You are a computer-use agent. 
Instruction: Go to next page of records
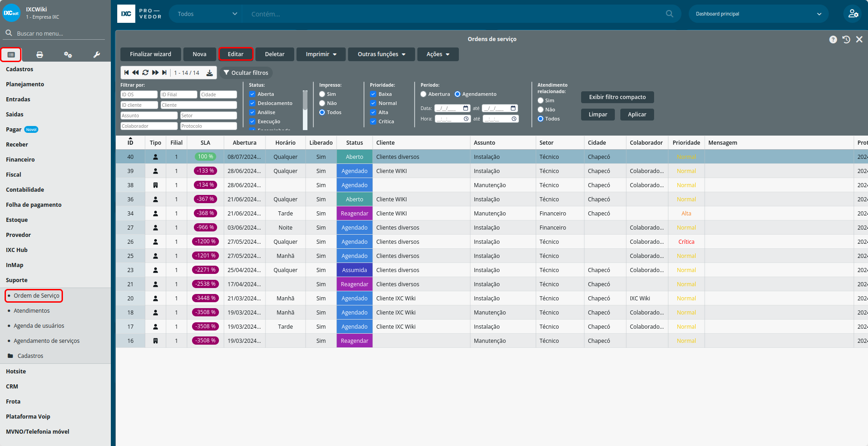tap(156, 73)
